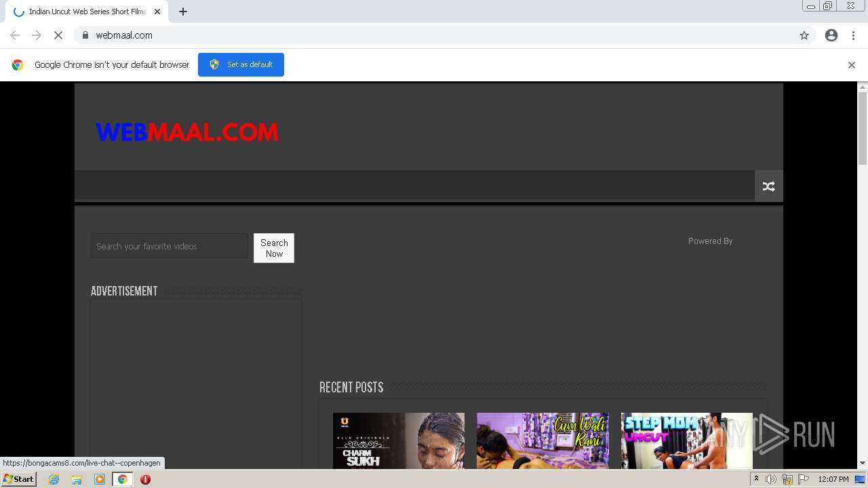This screenshot has height=488, width=868.
Task: Click the browser forward arrow
Action: [x=37, y=35]
